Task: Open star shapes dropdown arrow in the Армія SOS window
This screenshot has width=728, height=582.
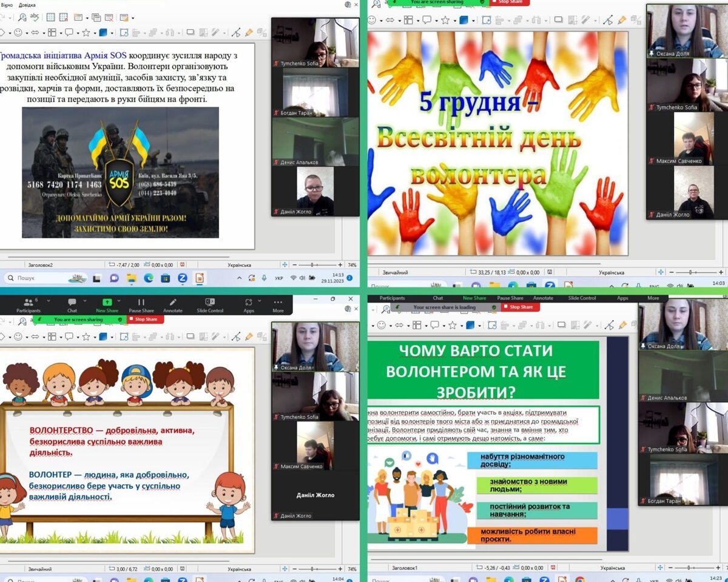Action: point(93,33)
